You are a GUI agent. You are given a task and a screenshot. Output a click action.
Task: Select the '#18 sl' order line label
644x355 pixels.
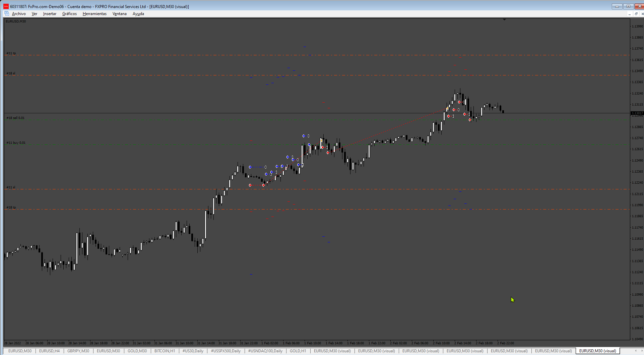click(x=11, y=73)
